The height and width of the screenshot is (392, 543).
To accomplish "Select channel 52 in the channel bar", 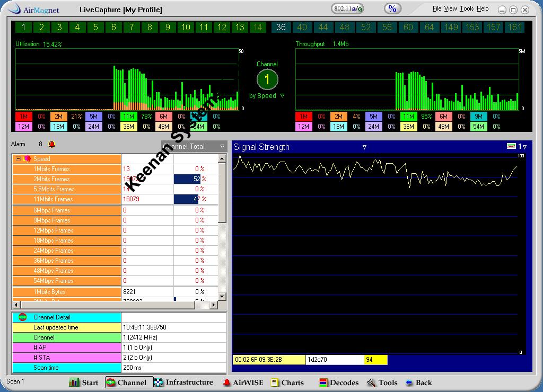I will (366, 27).
